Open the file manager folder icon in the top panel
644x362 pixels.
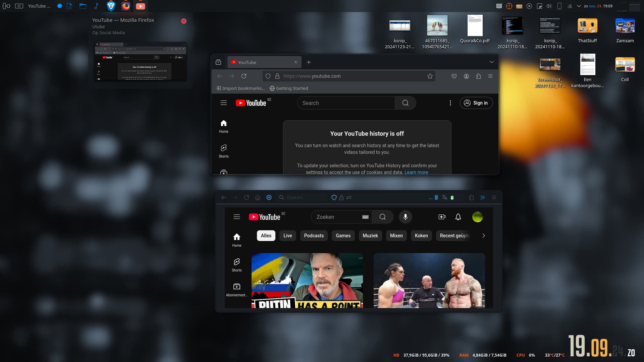point(83,6)
